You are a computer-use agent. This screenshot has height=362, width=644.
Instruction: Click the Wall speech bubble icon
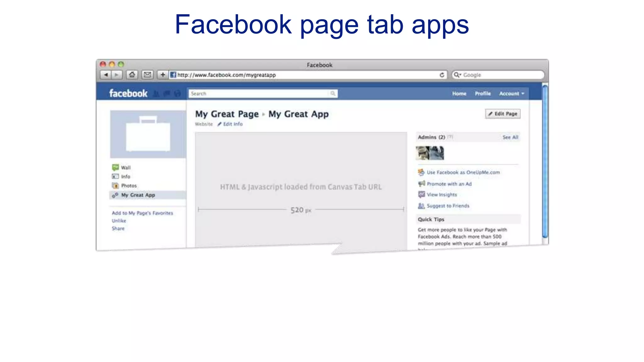point(115,167)
